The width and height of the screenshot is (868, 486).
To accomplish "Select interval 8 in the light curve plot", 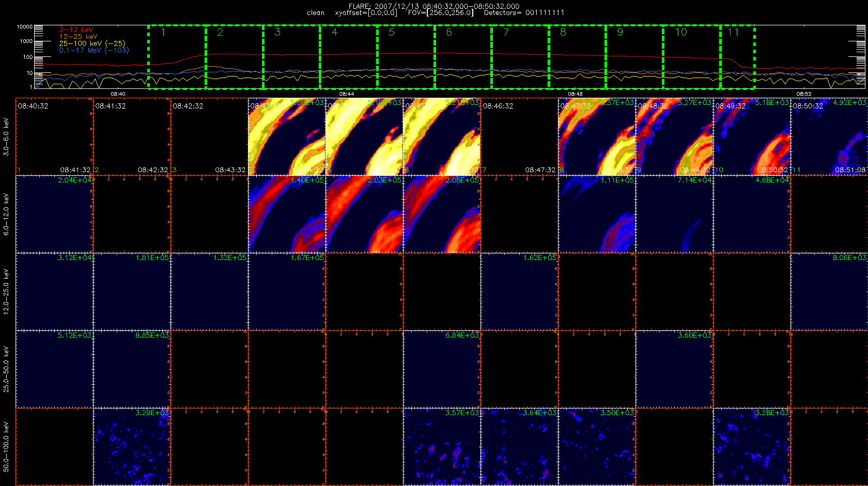I will pyautogui.click(x=577, y=56).
